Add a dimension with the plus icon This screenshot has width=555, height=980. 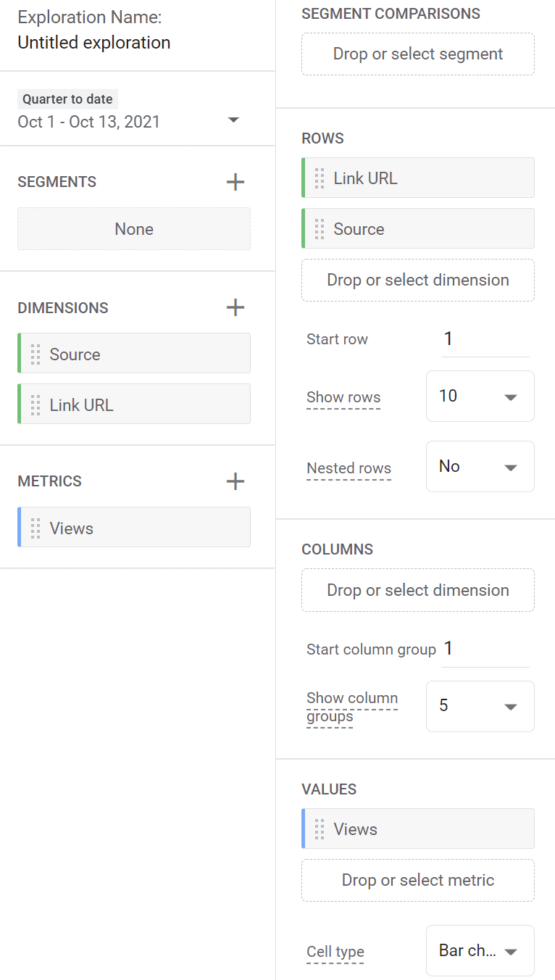(235, 307)
